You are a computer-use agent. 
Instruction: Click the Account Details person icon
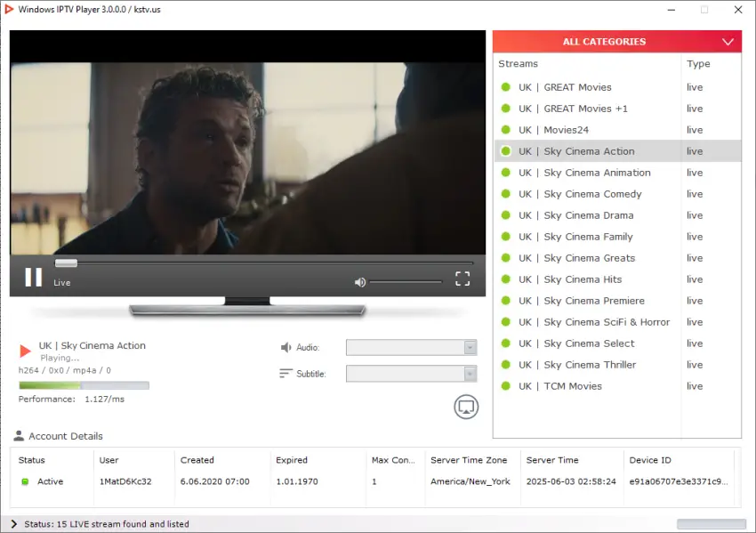pyautogui.click(x=19, y=435)
